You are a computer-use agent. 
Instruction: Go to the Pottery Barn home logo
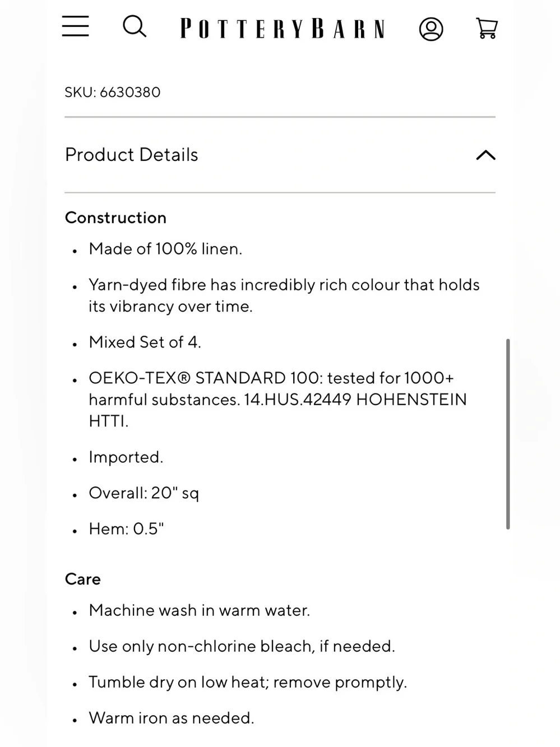(x=283, y=29)
